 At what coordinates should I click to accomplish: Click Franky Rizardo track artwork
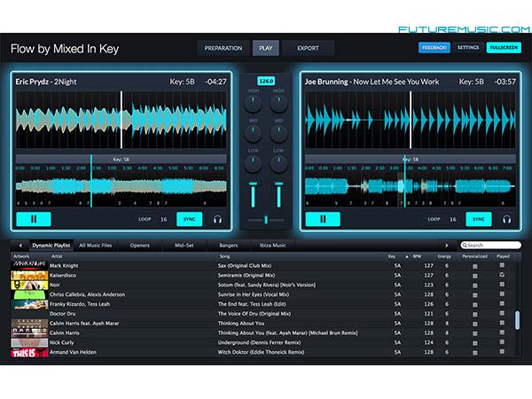click(29, 304)
